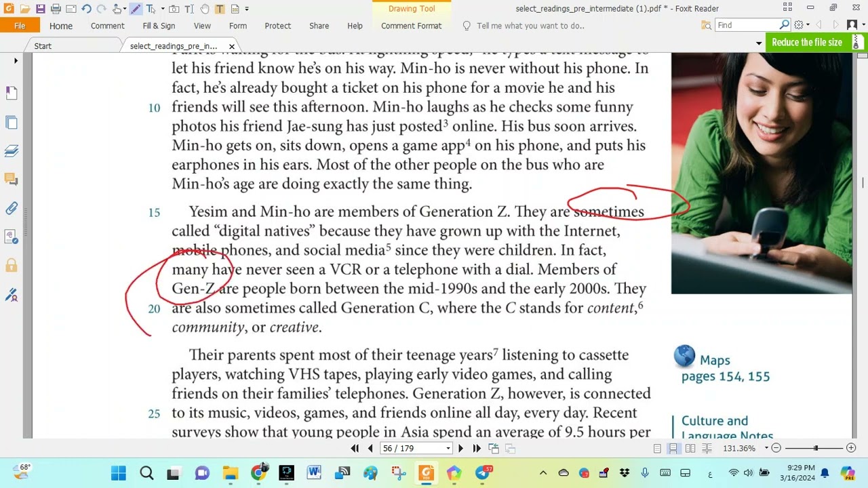Open the Windows Start menu
Screen dimensions: 868x488
(119, 473)
